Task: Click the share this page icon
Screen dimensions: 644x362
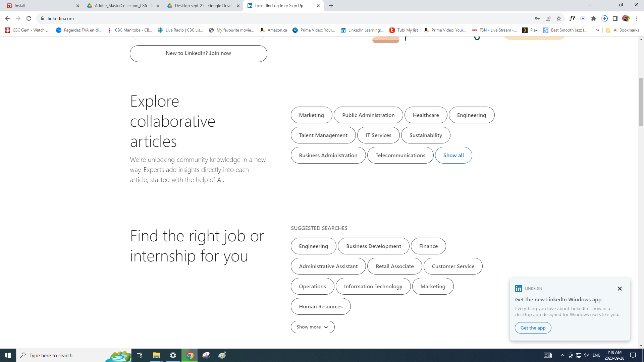Action: (548, 18)
